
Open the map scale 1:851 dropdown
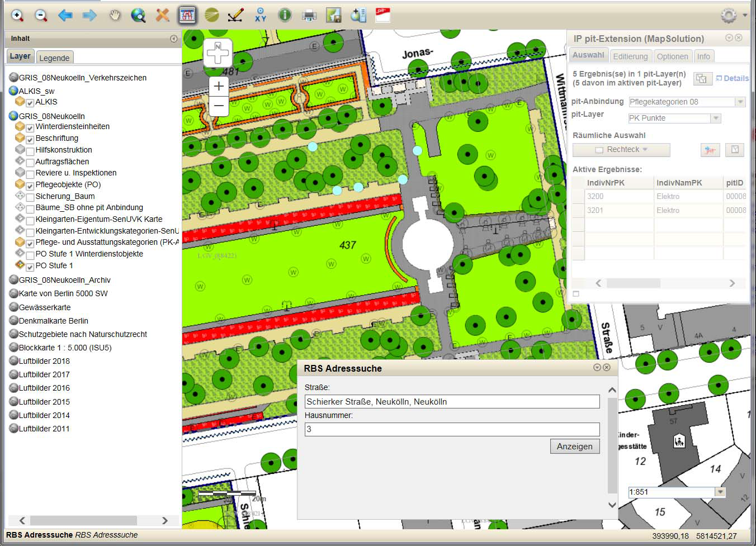coord(720,492)
